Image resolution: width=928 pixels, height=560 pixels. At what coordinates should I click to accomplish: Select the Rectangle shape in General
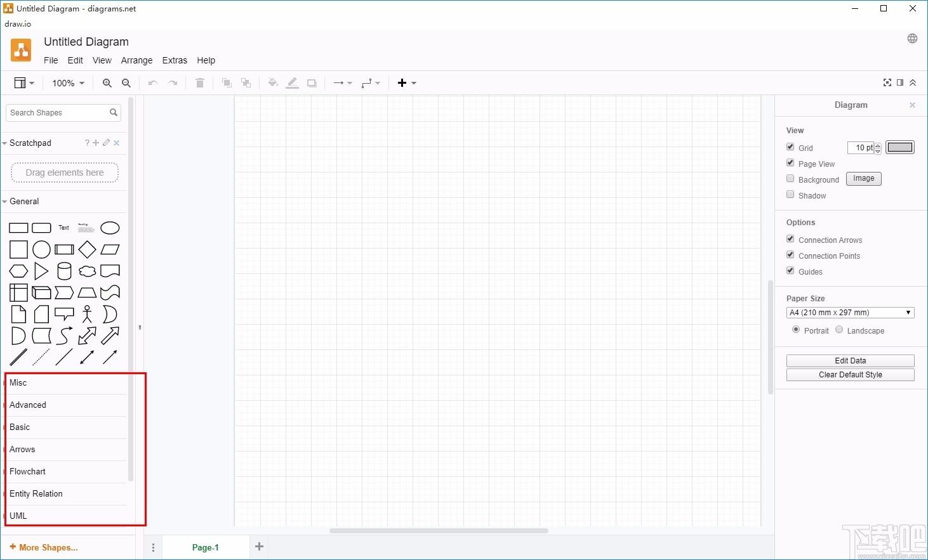[x=18, y=228]
